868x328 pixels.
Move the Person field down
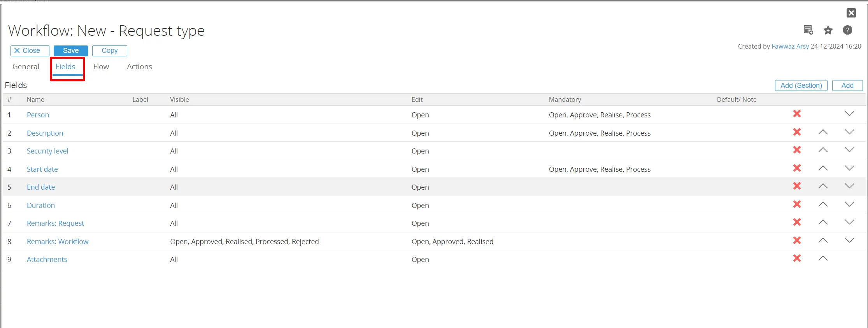[x=849, y=114]
